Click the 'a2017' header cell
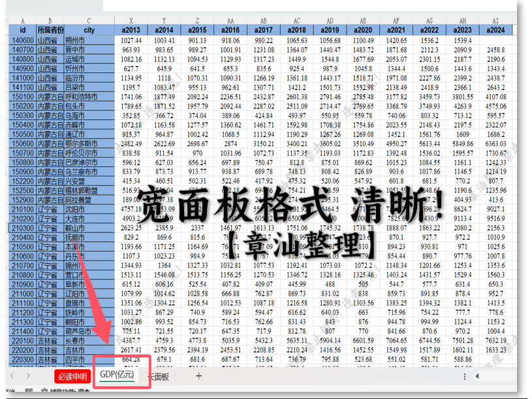 [x=264, y=30]
